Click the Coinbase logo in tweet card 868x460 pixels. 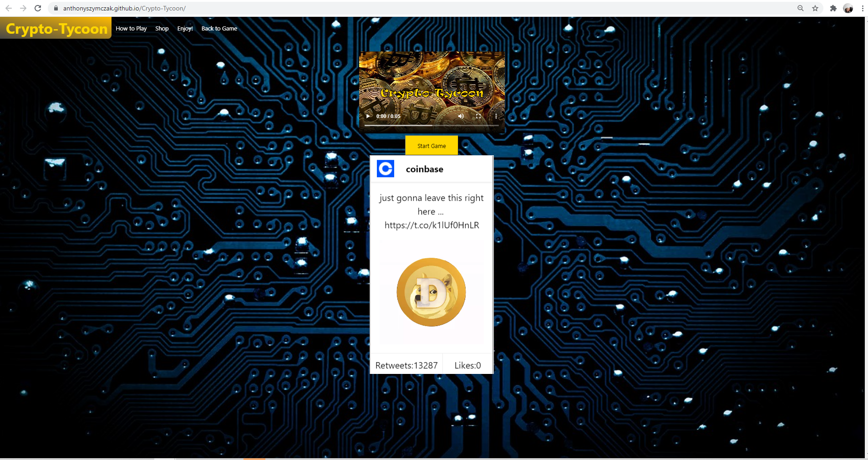coord(386,169)
